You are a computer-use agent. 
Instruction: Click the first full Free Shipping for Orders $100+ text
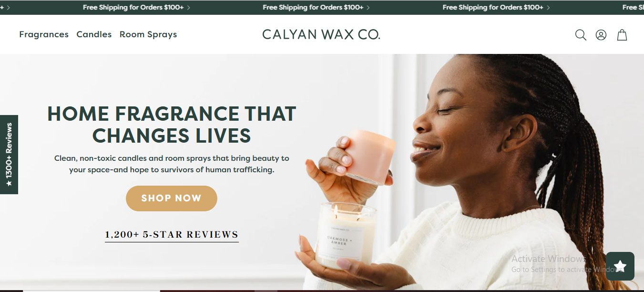133,8
